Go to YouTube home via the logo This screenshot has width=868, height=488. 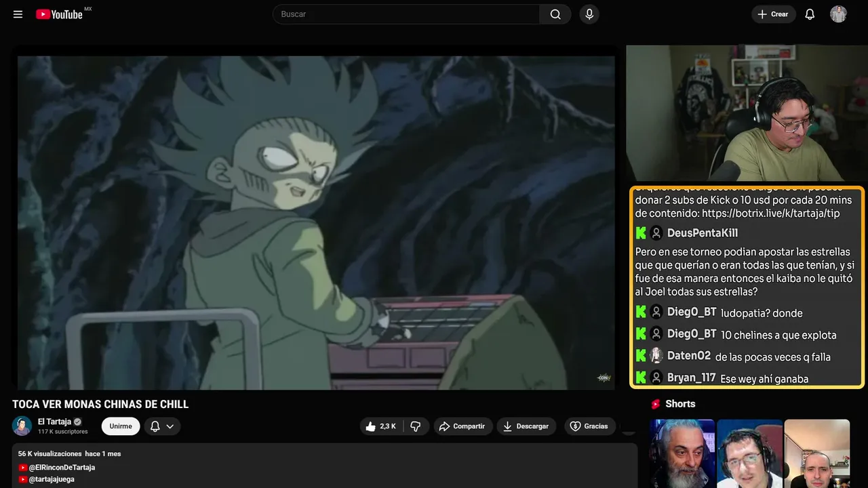click(x=59, y=14)
